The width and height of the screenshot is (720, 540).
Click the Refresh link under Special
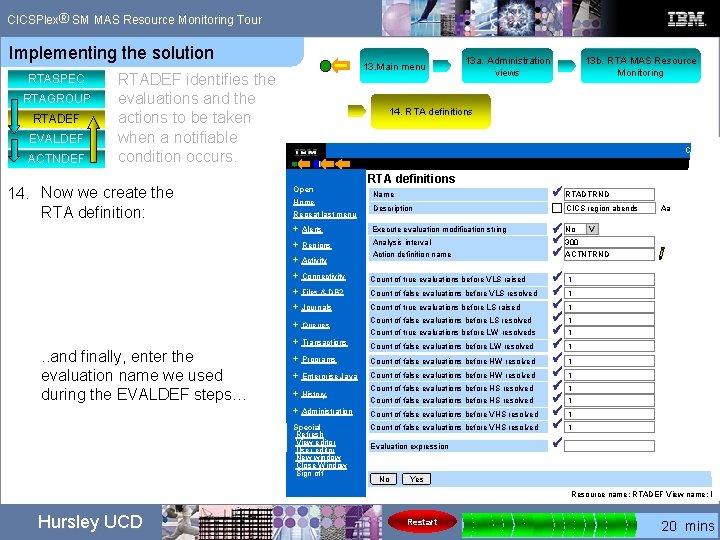pyautogui.click(x=309, y=434)
